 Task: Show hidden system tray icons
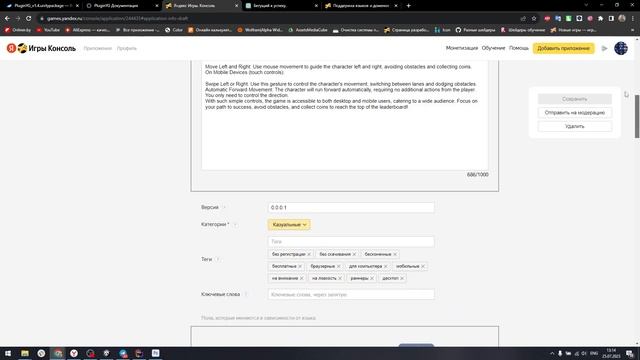point(552,353)
